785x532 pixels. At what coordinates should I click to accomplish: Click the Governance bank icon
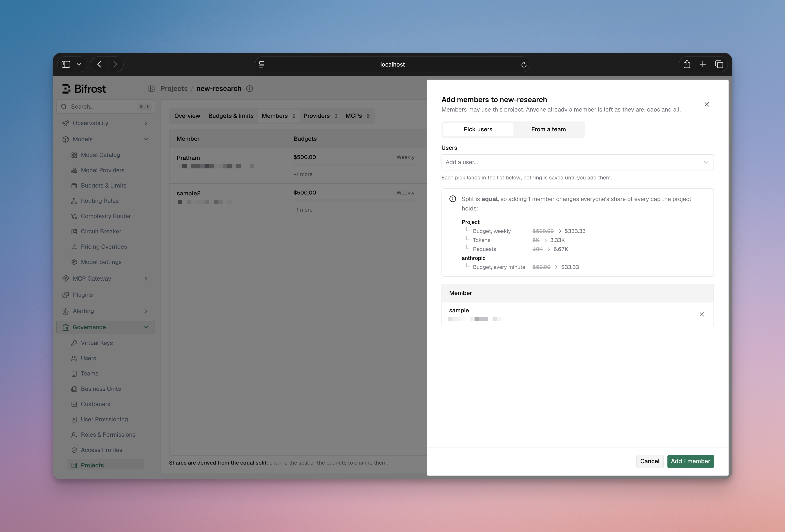click(x=66, y=327)
